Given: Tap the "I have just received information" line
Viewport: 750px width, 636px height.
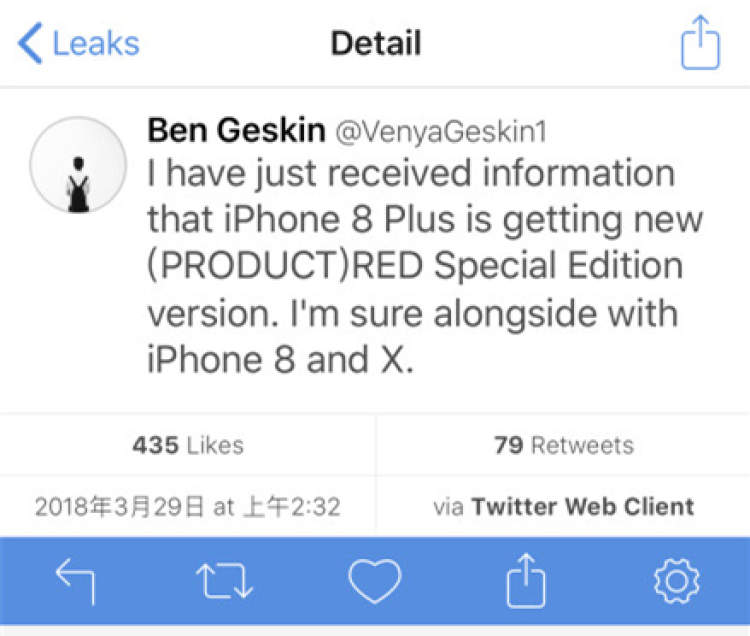Looking at the screenshot, I should (411, 173).
